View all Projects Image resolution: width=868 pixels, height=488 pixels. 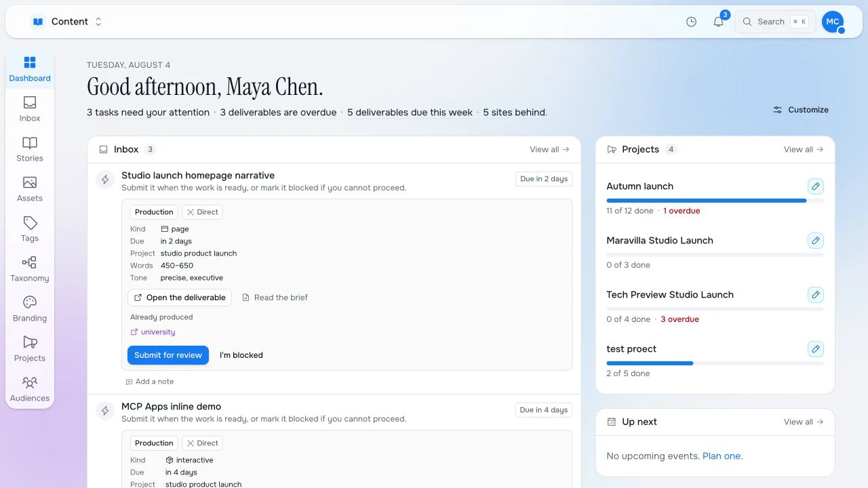pyautogui.click(x=804, y=149)
